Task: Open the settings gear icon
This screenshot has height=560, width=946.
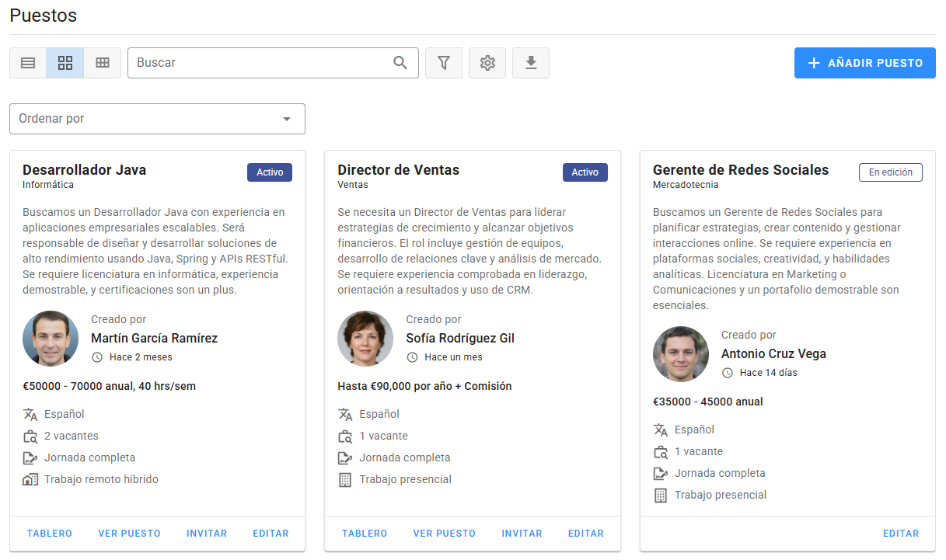Action: (x=487, y=63)
